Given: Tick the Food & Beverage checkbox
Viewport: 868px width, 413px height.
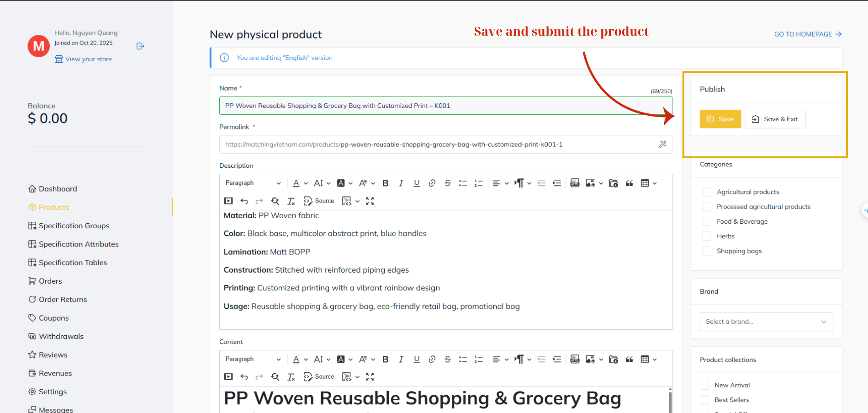Looking at the screenshot, I should pos(706,221).
